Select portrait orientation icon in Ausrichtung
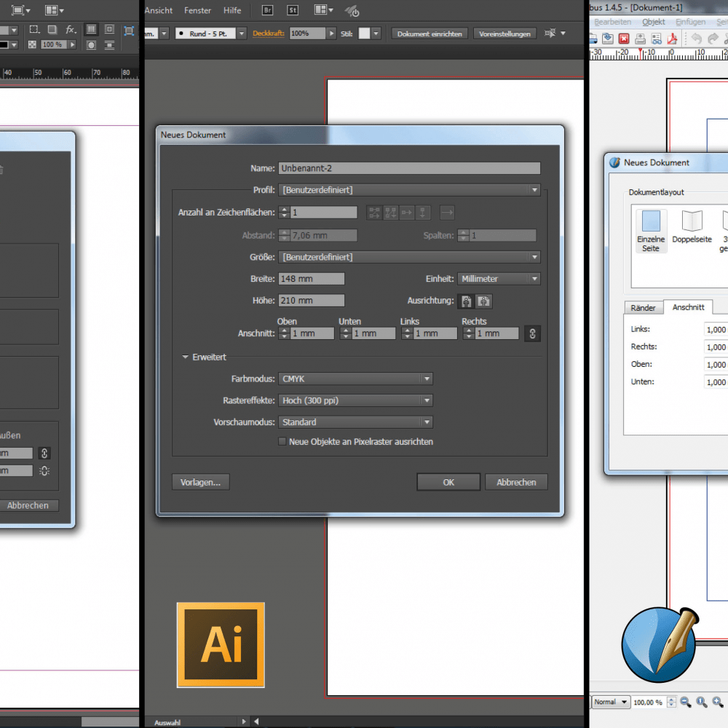 click(466, 301)
